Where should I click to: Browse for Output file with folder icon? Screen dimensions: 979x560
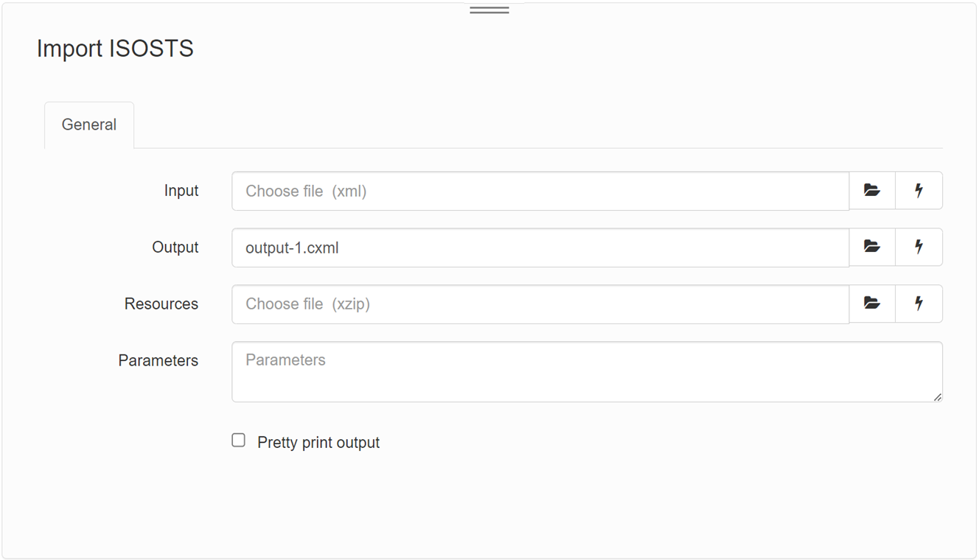pos(872,247)
